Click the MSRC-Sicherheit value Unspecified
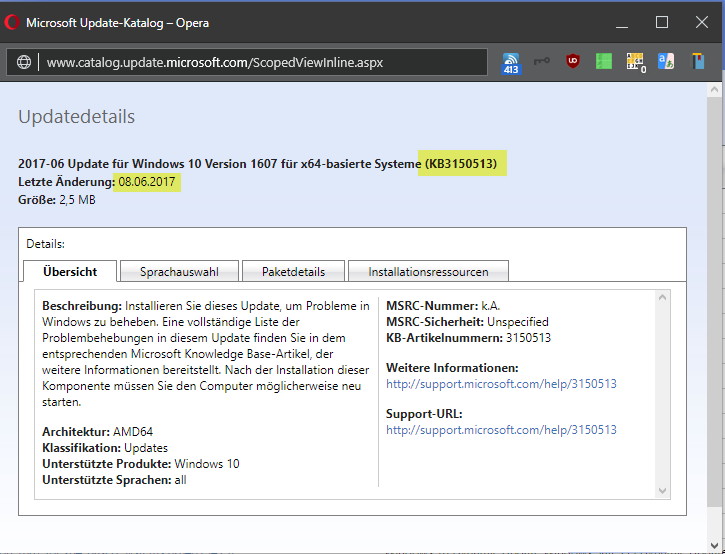725x554 pixels. tap(518, 322)
